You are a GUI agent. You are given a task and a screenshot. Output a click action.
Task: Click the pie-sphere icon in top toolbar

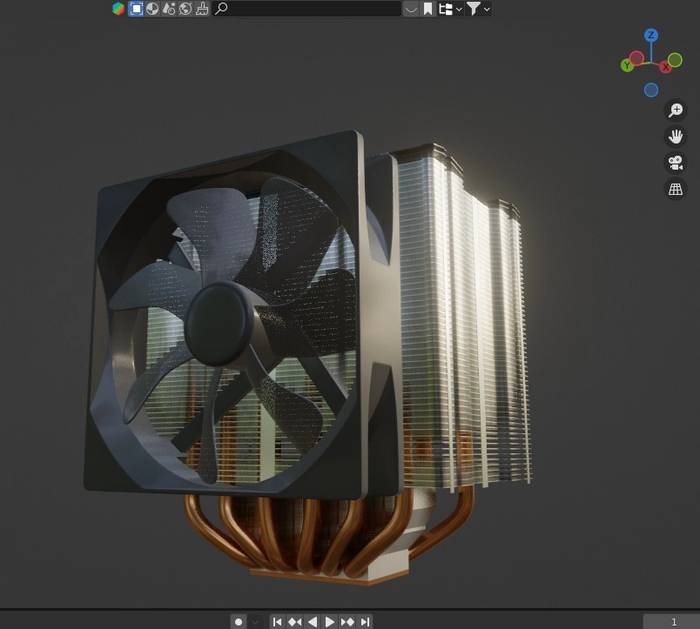click(152, 8)
